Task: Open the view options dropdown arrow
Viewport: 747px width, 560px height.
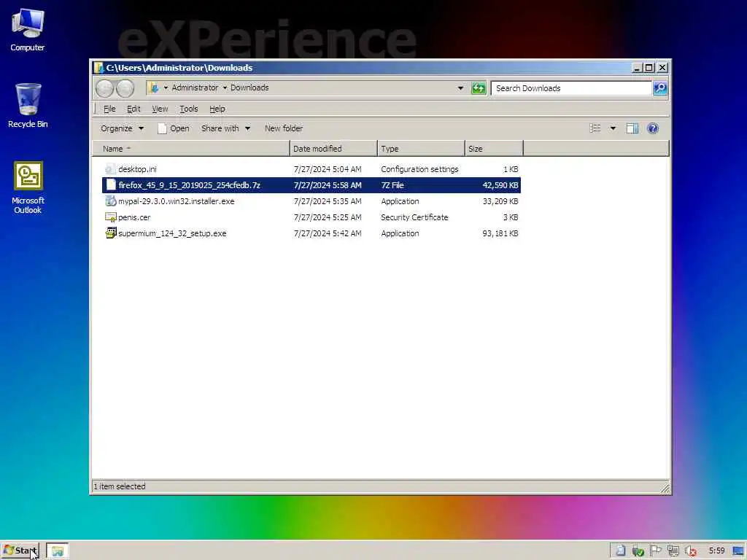Action: pos(613,128)
